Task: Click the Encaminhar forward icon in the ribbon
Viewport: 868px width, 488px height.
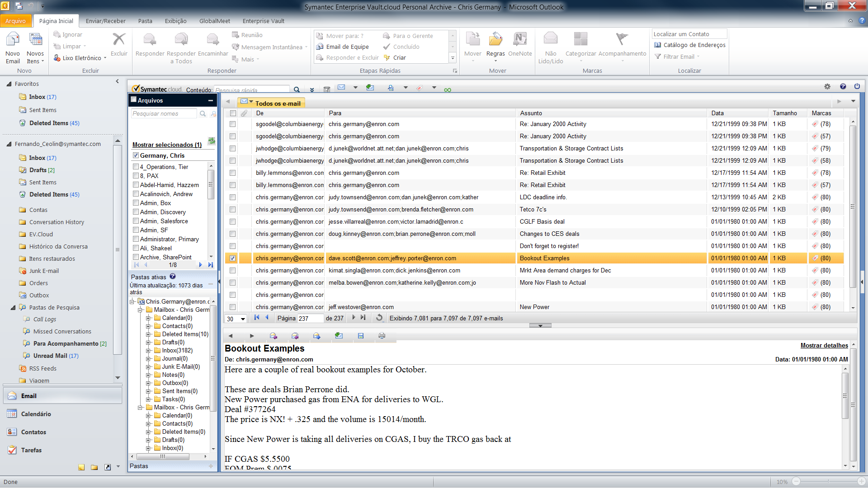Action: pyautogui.click(x=212, y=40)
